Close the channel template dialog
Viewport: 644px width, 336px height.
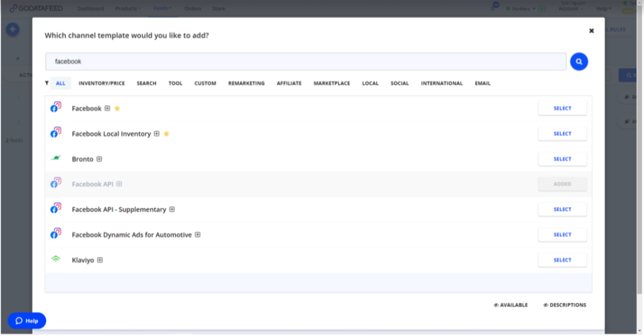pyautogui.click(x=591, y=31)
